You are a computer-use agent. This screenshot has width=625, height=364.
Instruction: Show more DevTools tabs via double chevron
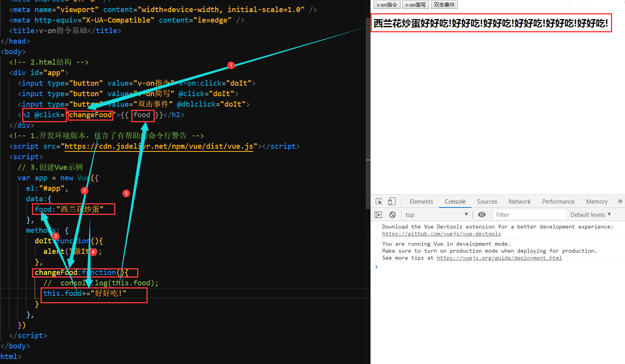click(x=620, y=201)
